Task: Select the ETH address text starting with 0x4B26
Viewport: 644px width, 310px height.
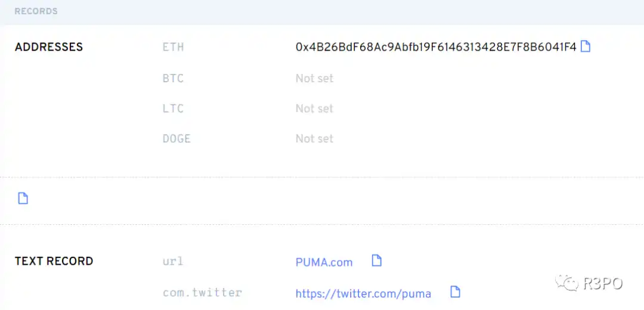Action: pyautogui.click(x=436, y=47)
